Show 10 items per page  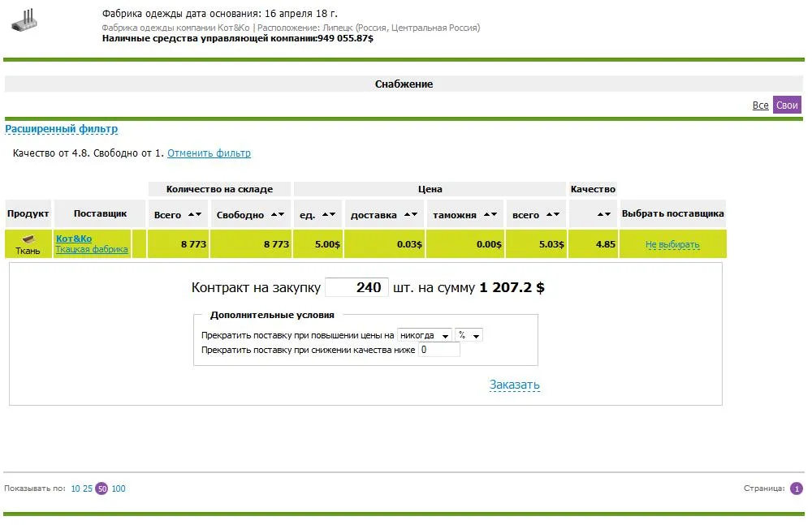point(76,488)
